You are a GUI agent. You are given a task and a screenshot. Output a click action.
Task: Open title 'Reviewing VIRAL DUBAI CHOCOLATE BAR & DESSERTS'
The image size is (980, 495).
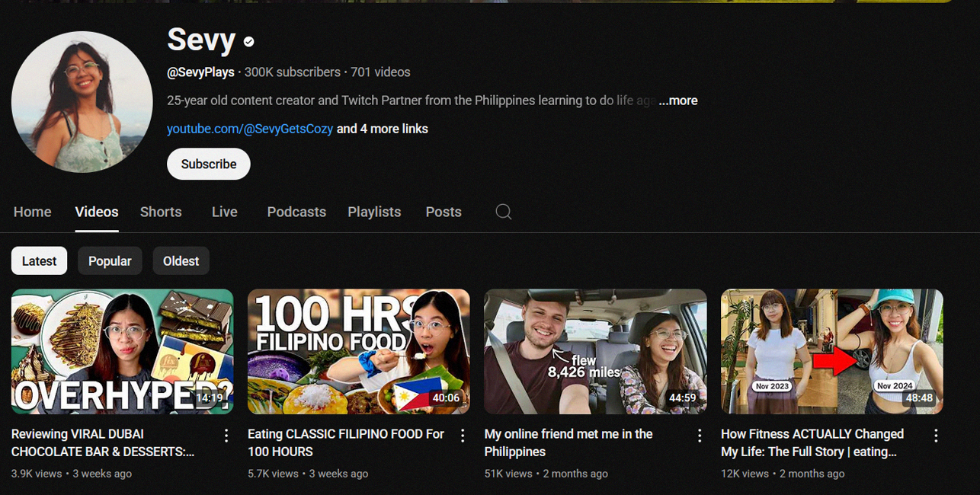pos(103,442)
